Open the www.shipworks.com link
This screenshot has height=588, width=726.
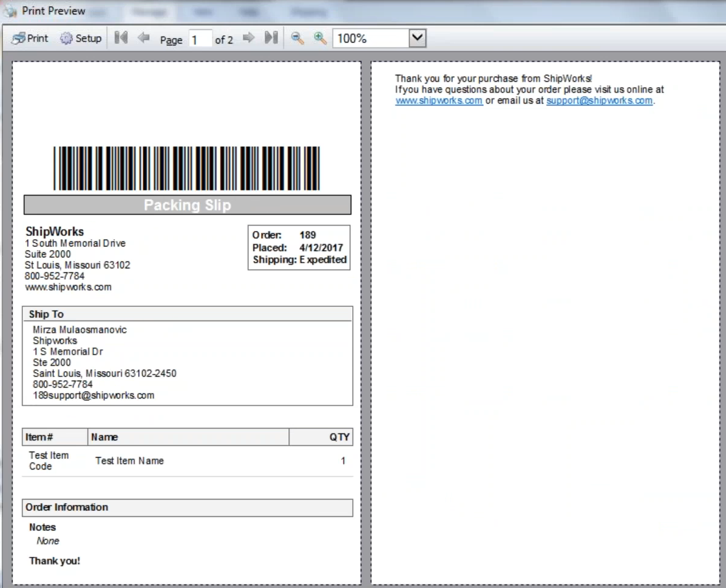point(439,101)
